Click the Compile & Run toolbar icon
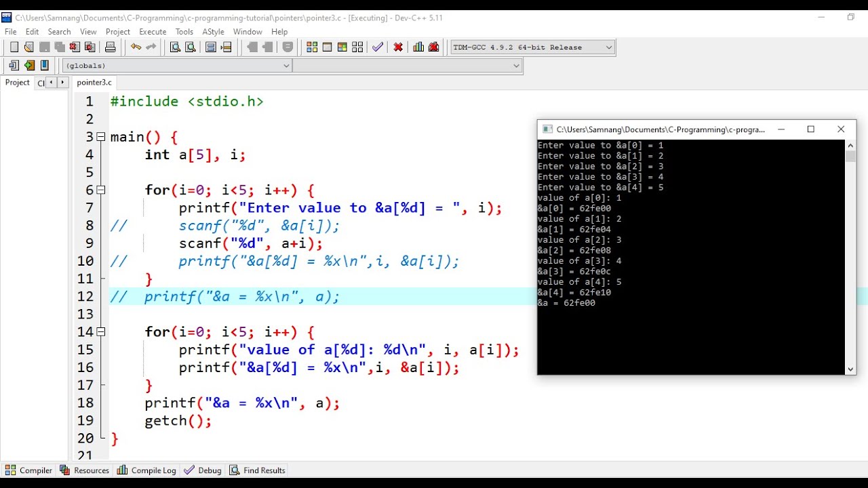 point(342,47)
